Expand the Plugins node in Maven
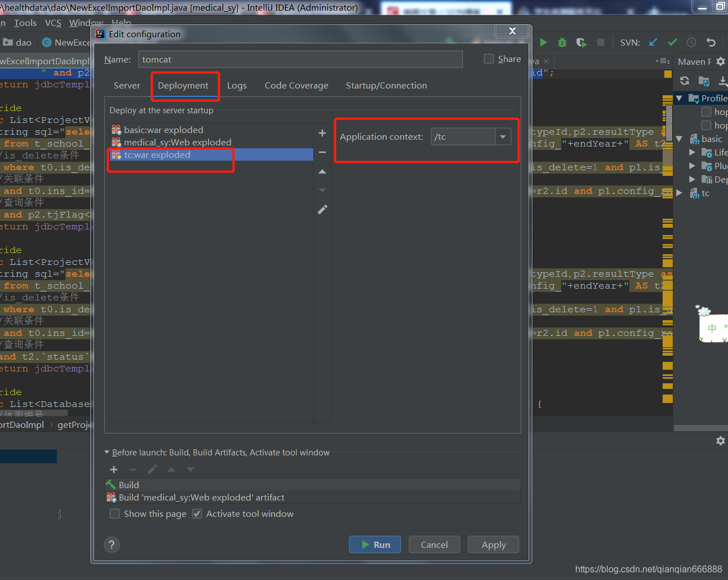Image resolution: width=728 pixels, height=580 pixels. click(x=693, y=166)
